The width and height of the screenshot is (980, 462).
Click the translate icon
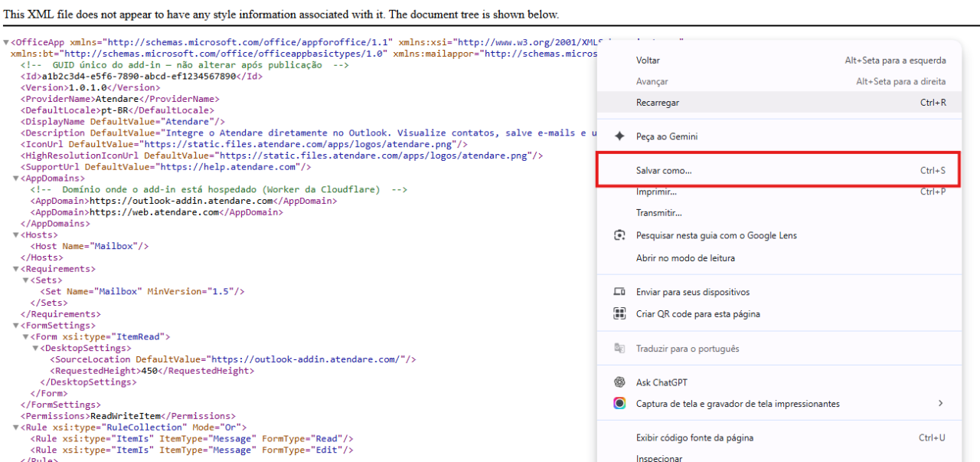[x=620, y=349]
